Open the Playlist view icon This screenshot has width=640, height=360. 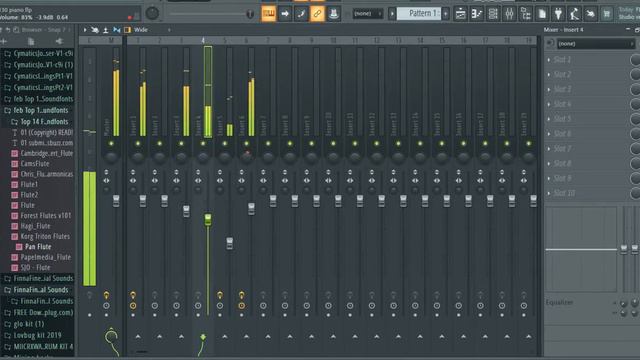(460, 14)
